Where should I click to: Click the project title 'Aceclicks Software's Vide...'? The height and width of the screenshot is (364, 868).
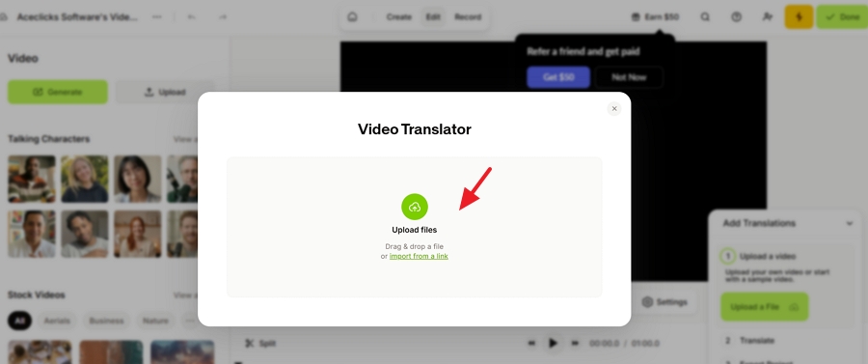[77, 16]
